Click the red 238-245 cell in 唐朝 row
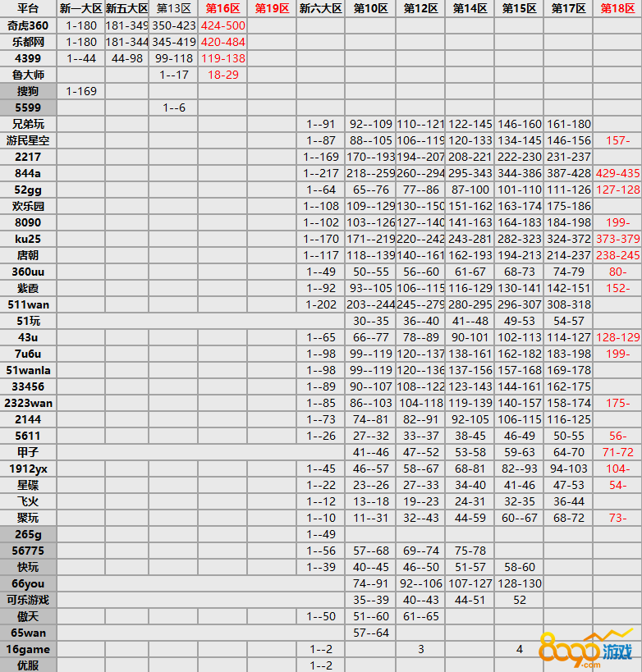The width and height of the screenshot is (642, 672). coord(617,255)
